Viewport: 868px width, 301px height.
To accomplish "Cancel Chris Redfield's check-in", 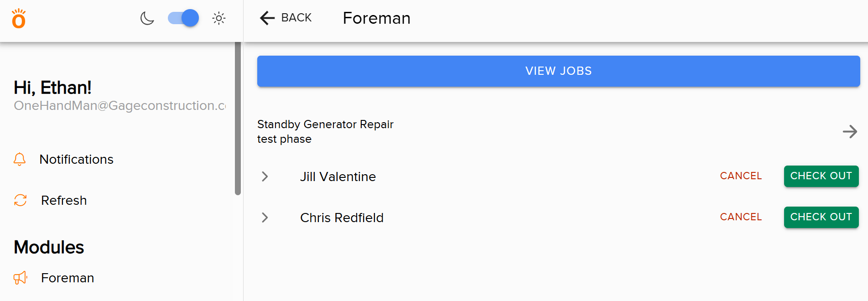I will coord(741,217).
